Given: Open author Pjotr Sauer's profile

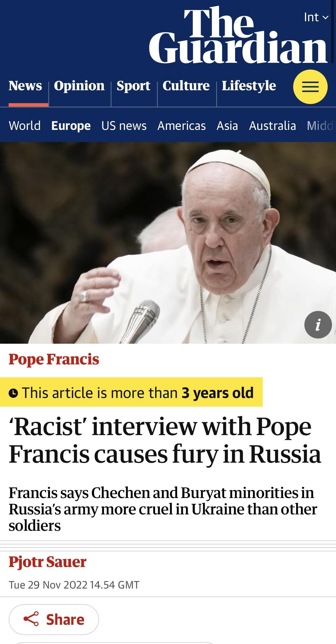Looking at the screenshot, I should 47,562.
